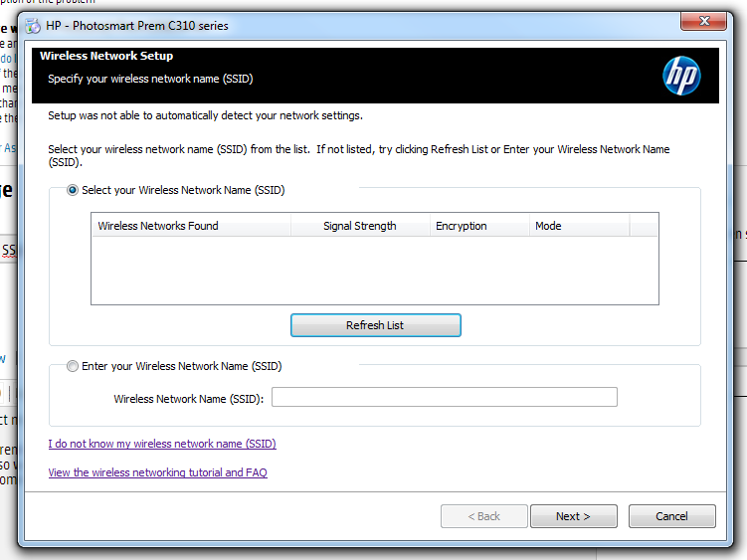The width and height of the screenshot is (747, 560).
Task: Sort by Encryption column header
Action: click(479, 226)
